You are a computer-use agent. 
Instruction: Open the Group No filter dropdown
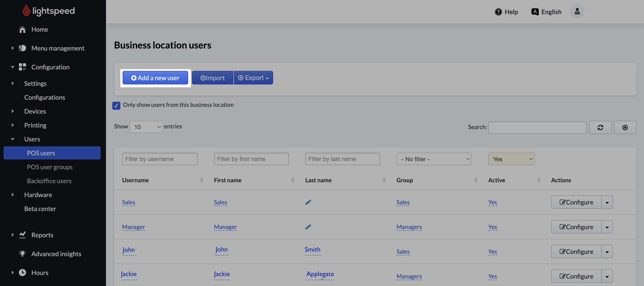434,159
